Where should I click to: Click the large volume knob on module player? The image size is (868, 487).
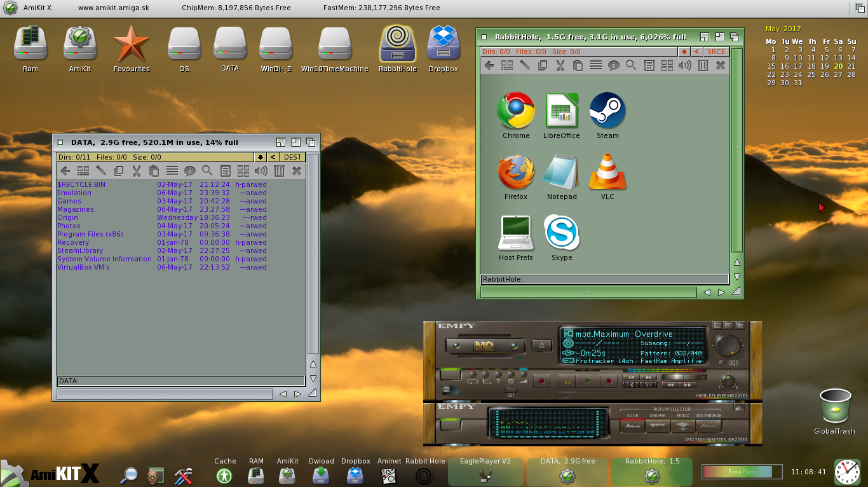[x=728, y=345]
